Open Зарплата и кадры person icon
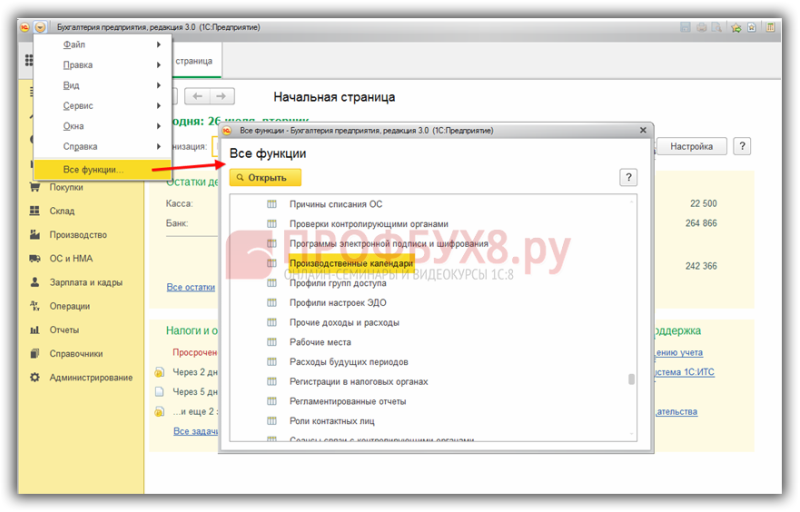The height and width of the screenshot is (512, 800). click(35, 282)
